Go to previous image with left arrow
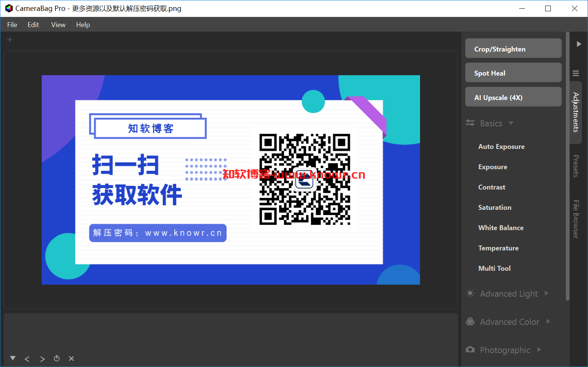This screenshot has height=367, width=588. [27, 359]
